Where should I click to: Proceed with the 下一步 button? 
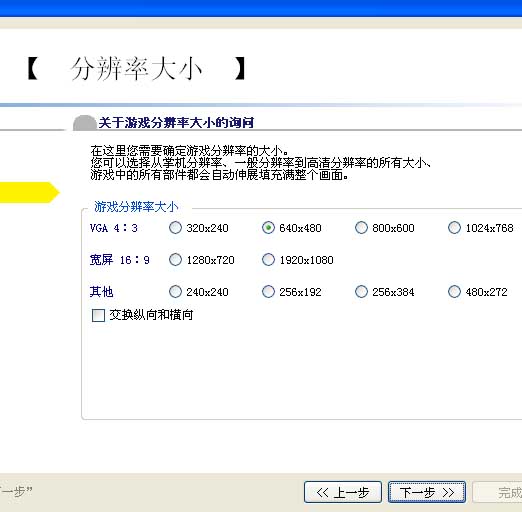[x=427, y=492]
